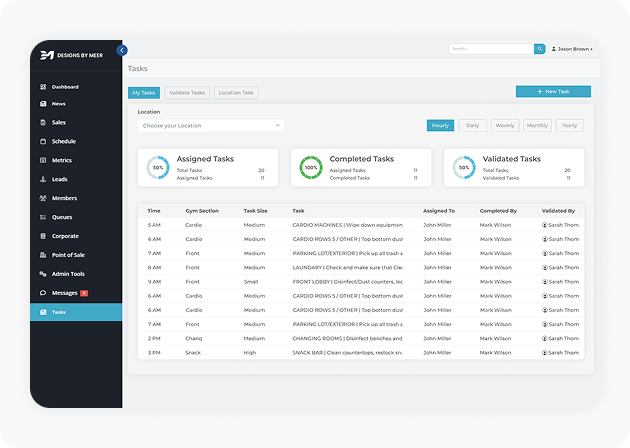Viewport: 630px width, 448px height.
Task: Sort by the Time column header
Action: click(x=154, y=211)
